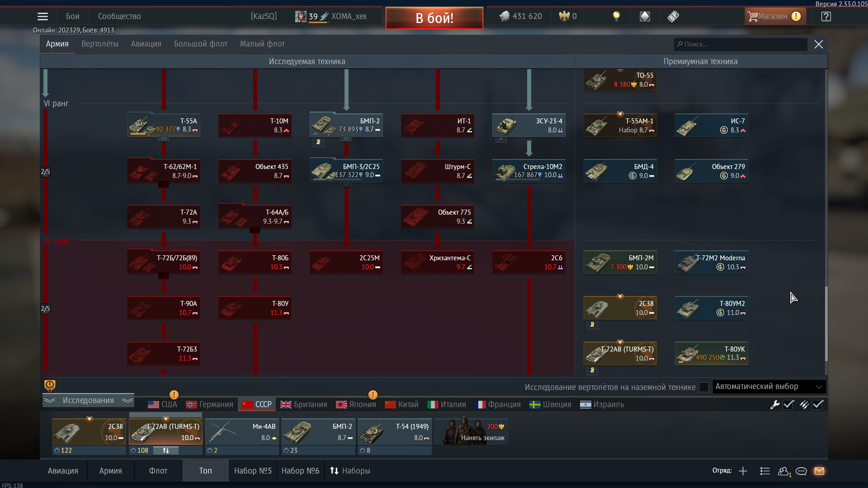Open the list icon in bottom bar
The width and height of the screenshot is (868, 488).
[x=765, y=471]
